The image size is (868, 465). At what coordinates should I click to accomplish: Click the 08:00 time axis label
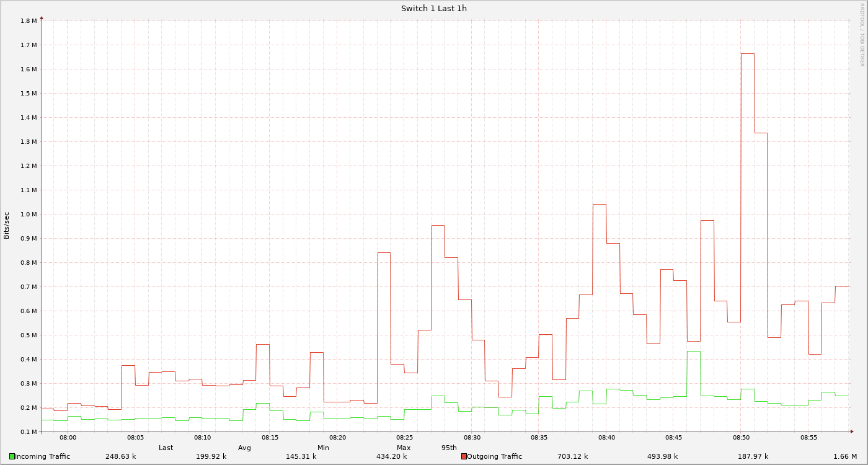(68, 438)
